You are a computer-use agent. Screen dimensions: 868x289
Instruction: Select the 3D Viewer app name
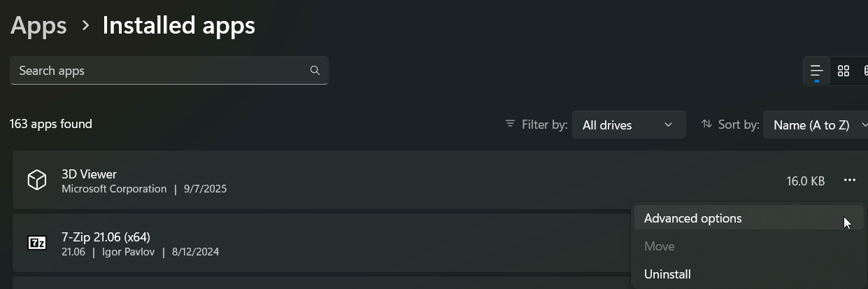[x=89, y=174]
